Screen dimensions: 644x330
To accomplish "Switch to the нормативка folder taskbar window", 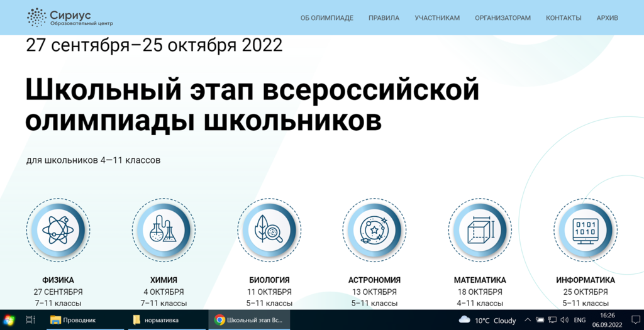I will click(x=167, y=320).
